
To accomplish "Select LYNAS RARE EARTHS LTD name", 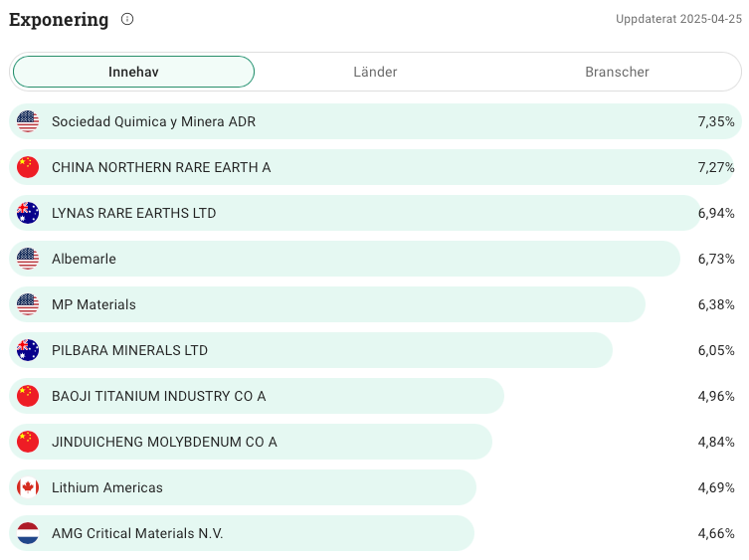I will point(133,213).
